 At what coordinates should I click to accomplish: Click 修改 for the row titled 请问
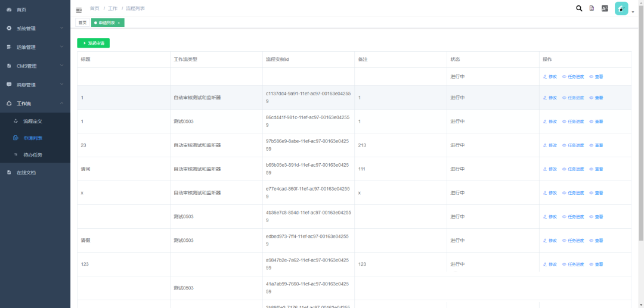tap(550, 169)
